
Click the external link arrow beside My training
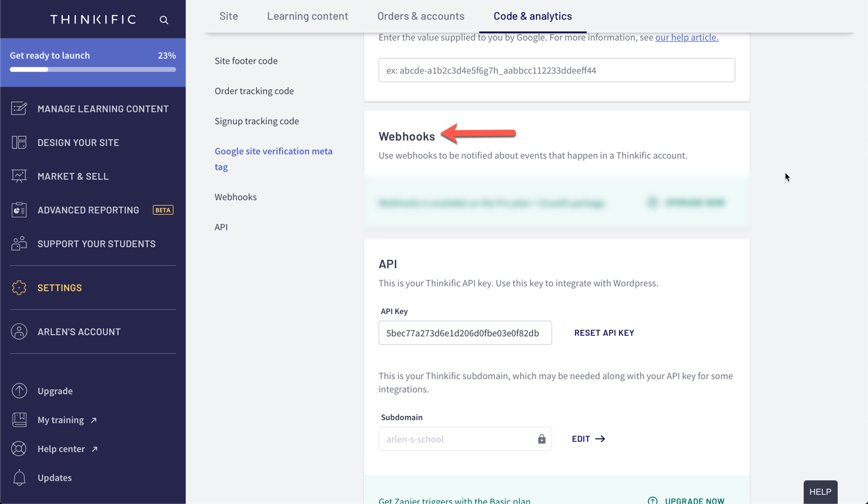click(x=93, y=420)
